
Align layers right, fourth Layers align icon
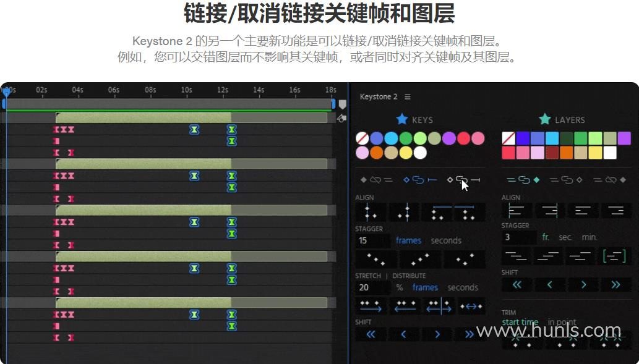[617, 211]
